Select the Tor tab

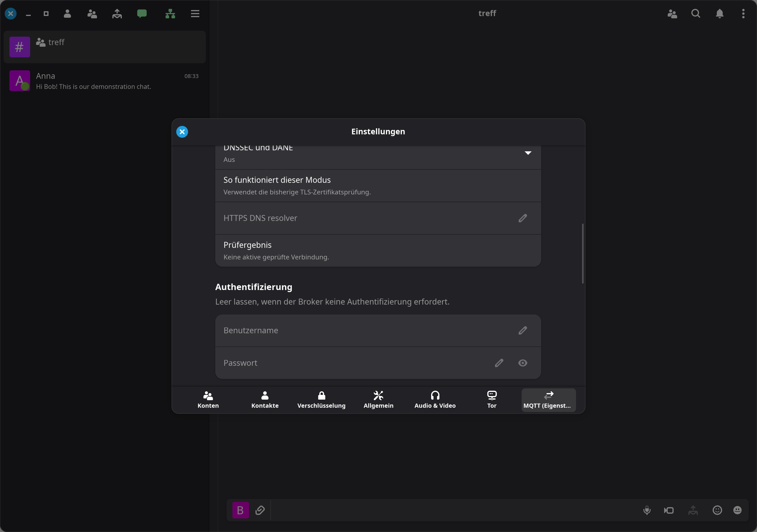tap(491, 400)
